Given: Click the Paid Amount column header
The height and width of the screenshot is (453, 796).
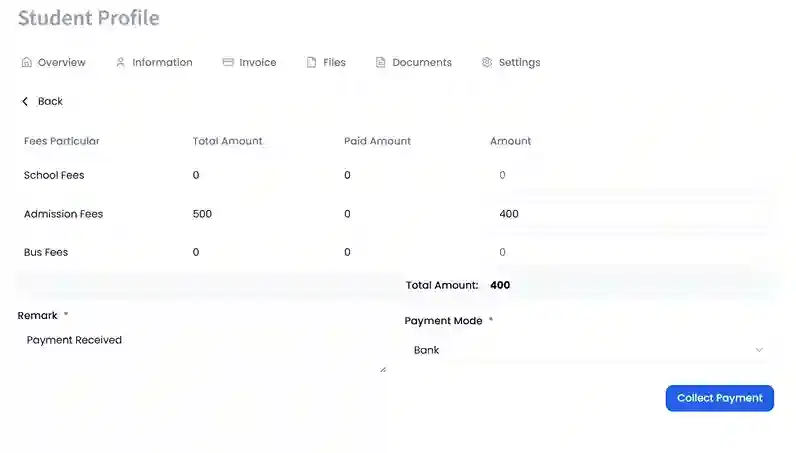Looking at the screenshot, I should coord(378,141).
